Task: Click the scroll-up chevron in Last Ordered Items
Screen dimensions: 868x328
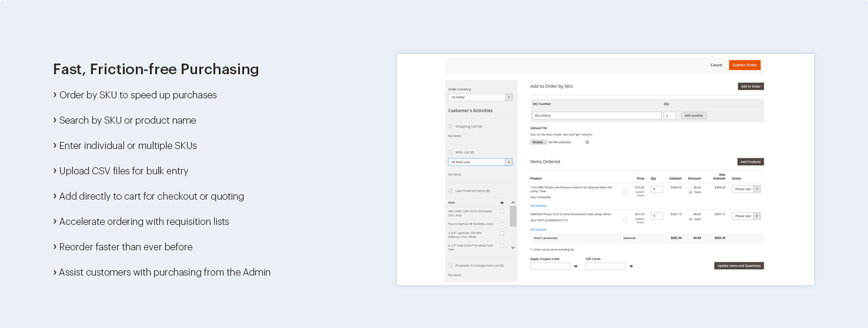Action: tap(513, 203)
